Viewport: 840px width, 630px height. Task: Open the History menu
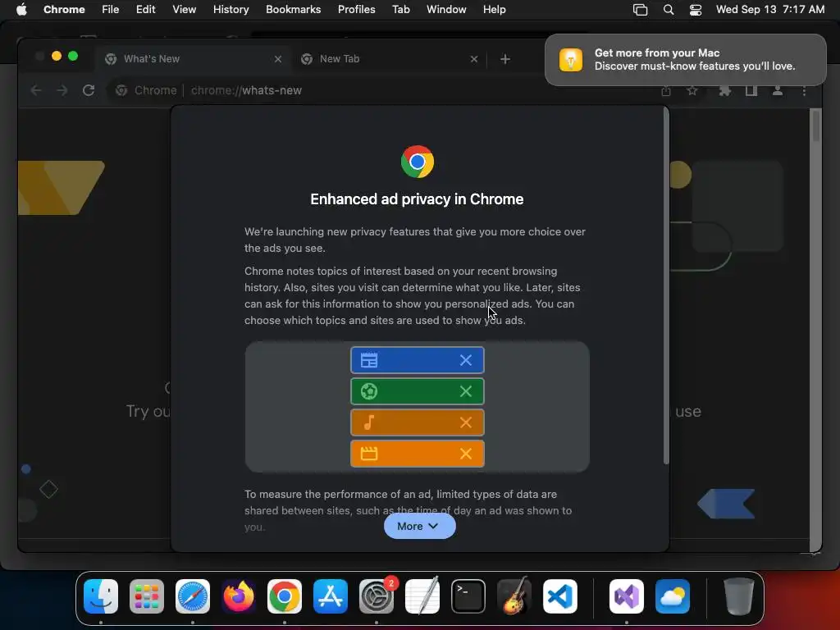[231, 10]
